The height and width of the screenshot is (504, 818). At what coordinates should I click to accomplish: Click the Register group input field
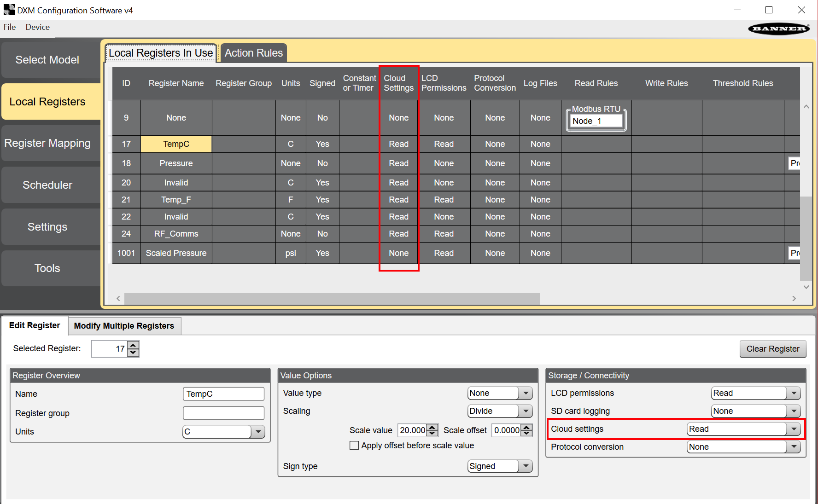coord(223,413)
